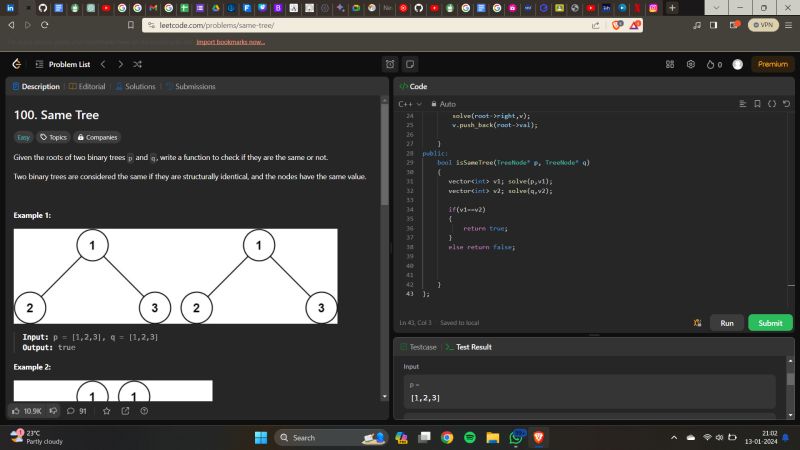Like the problem with thumbs up
Viewport: 800px width, 450px height.
click(x=15, y=410)
